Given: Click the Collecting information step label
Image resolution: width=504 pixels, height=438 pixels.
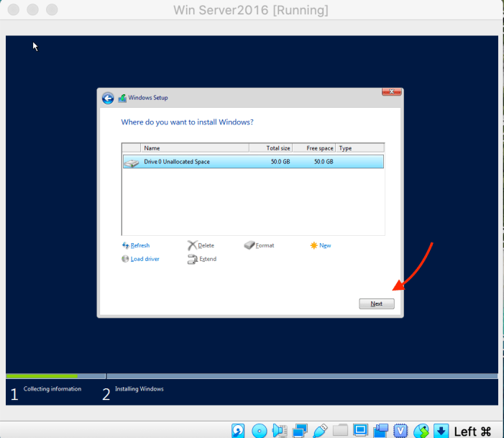Looking at the screenshot, I should pyautogui.click(x=52, y=389).
